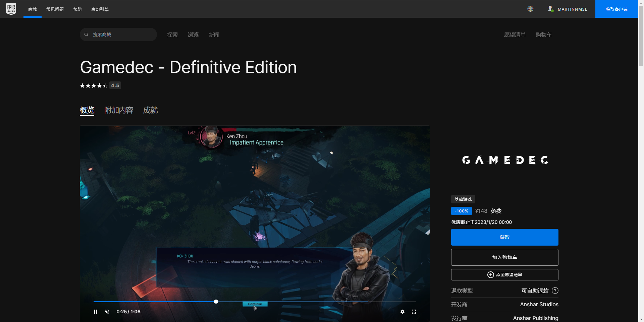Open 商城 store tab
Viewport: 644px width, 322px height.
coord(33,9)
